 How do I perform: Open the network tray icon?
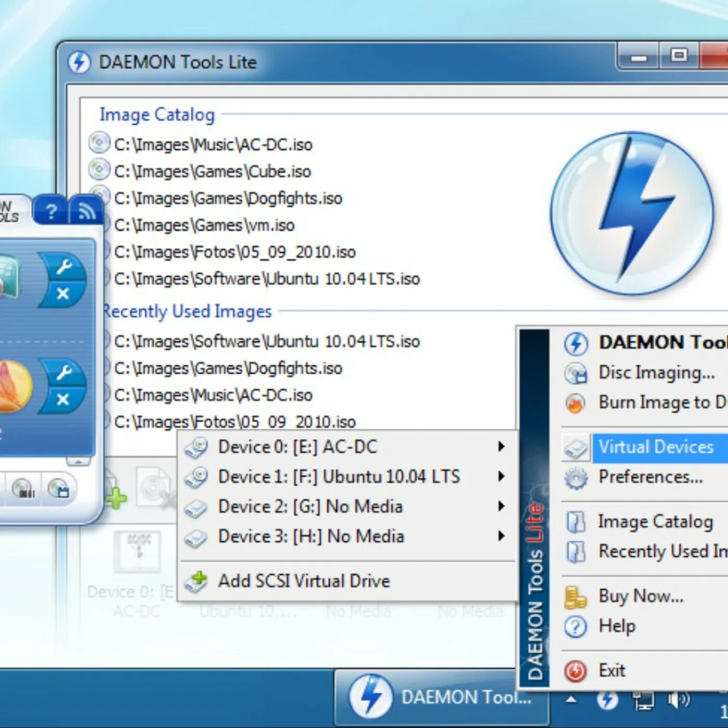[x=644, y=700]
